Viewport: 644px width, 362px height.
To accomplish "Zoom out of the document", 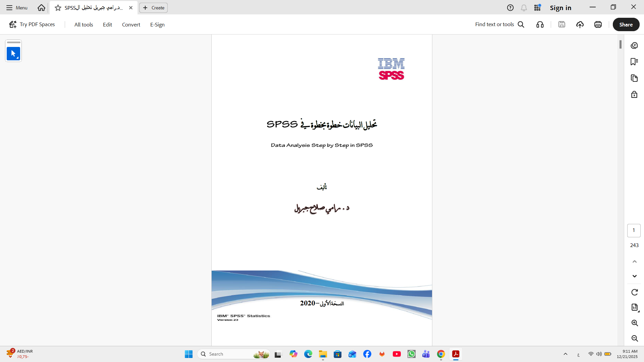I will coord(635,338).
